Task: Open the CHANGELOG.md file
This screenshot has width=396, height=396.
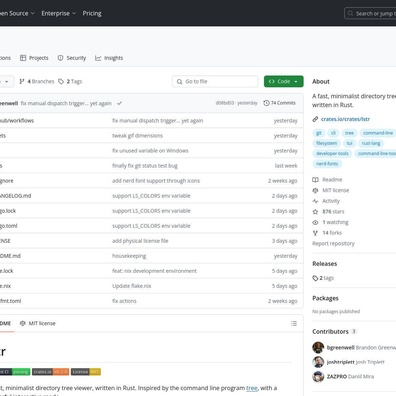Action: [15, 196]
